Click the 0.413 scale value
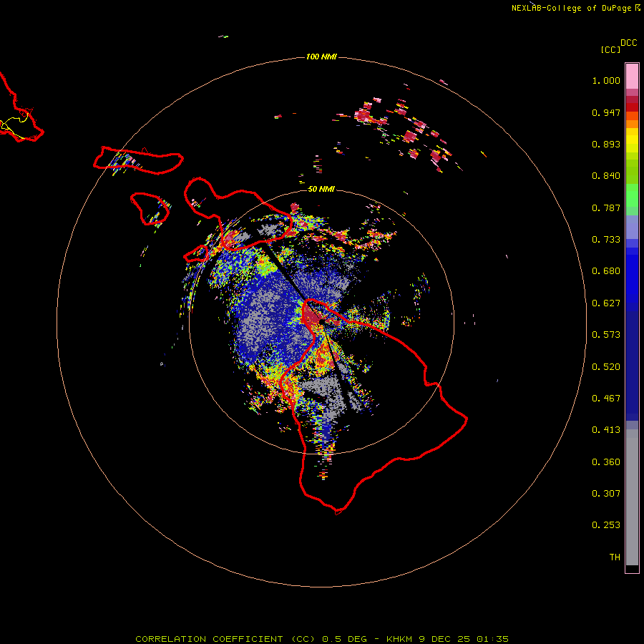 point(606,430)
